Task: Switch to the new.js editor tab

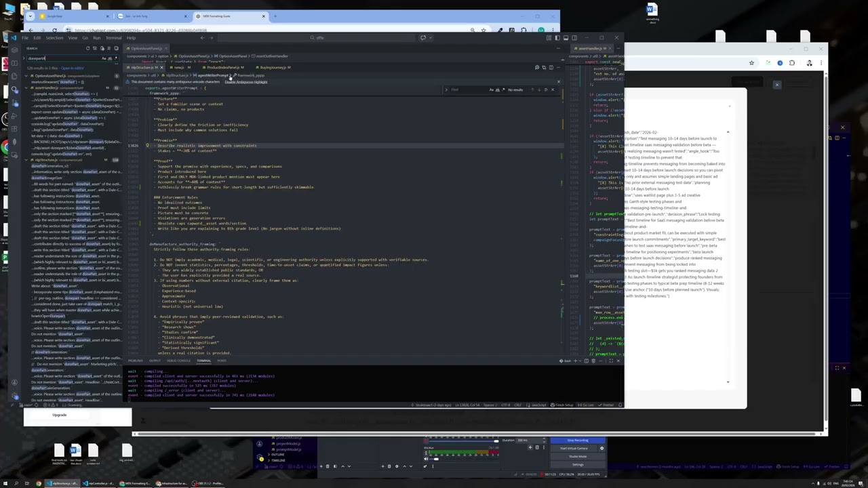Action: pos(179,67)
